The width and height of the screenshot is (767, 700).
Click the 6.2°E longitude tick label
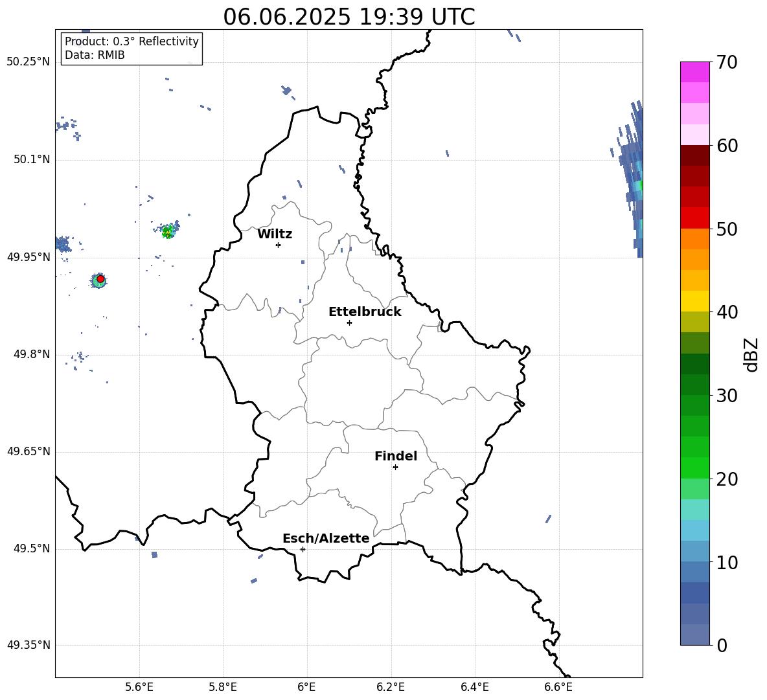[391, 687]
